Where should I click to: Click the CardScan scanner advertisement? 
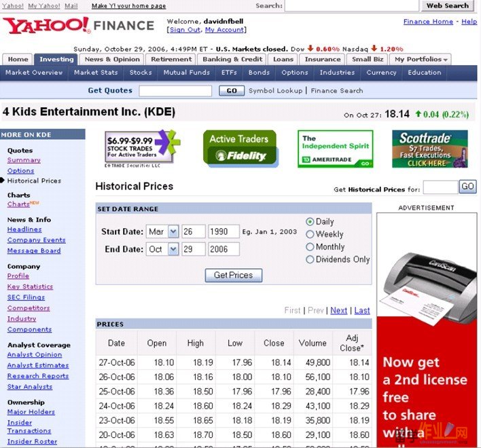pyautogui.click(x=427, y=329)
